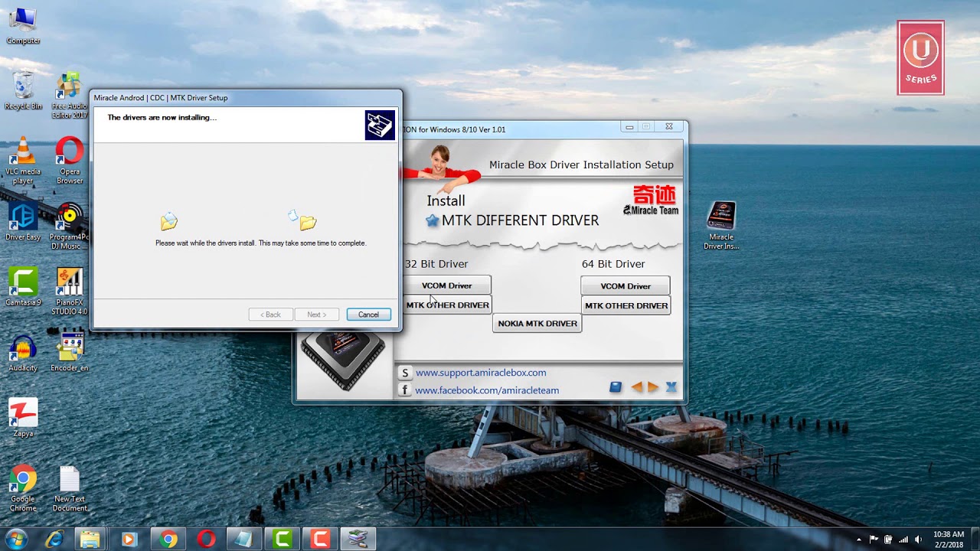980x551 pixels.
Task: Launch Opera Browser desktop shortcut
Action: (69, 161)
